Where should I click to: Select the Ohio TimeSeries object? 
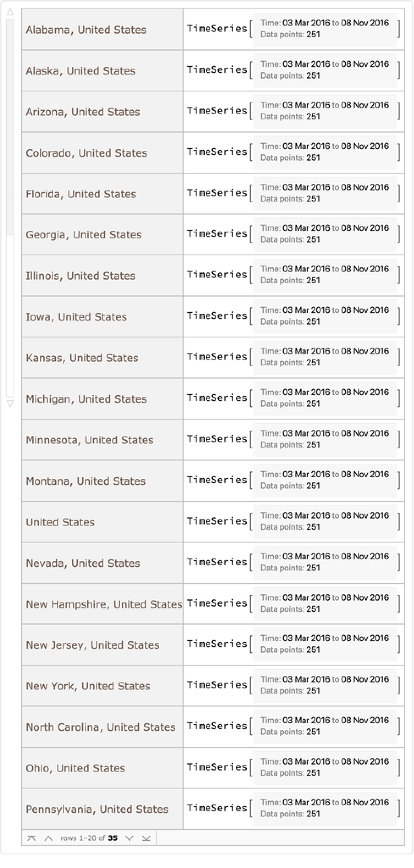point(324,767)
